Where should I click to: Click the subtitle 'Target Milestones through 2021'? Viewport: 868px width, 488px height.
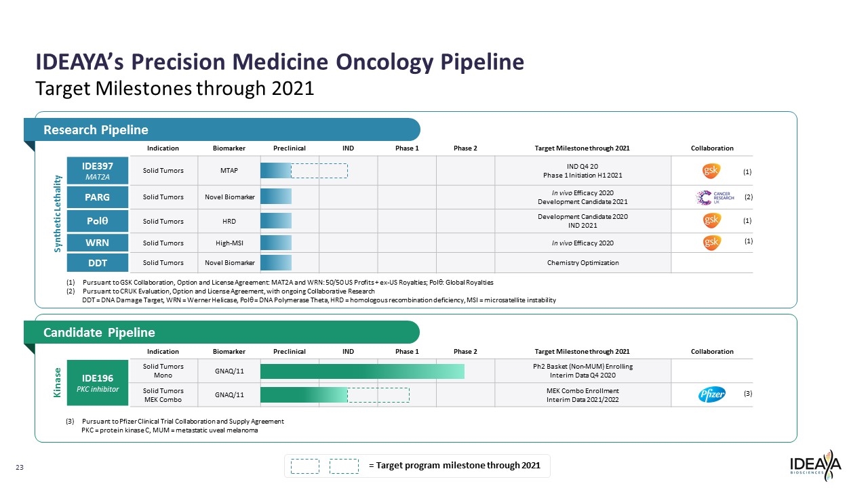coord(175,89)
